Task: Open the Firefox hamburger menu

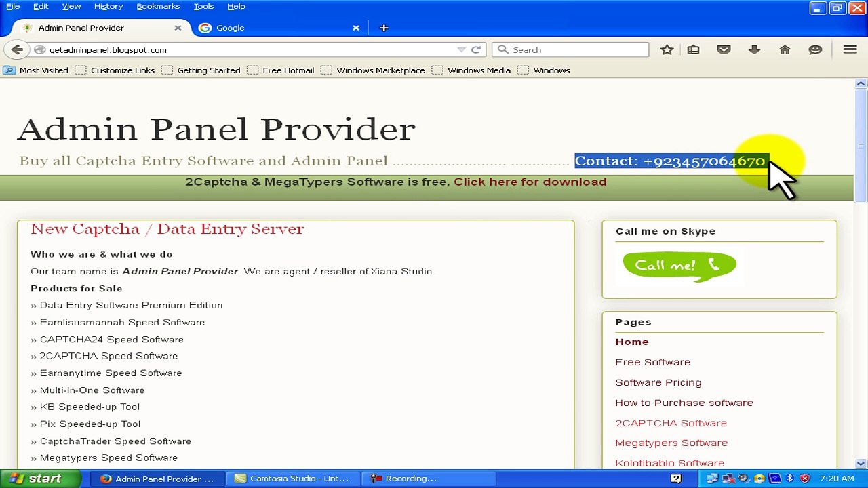Action: tap(850, 49)
